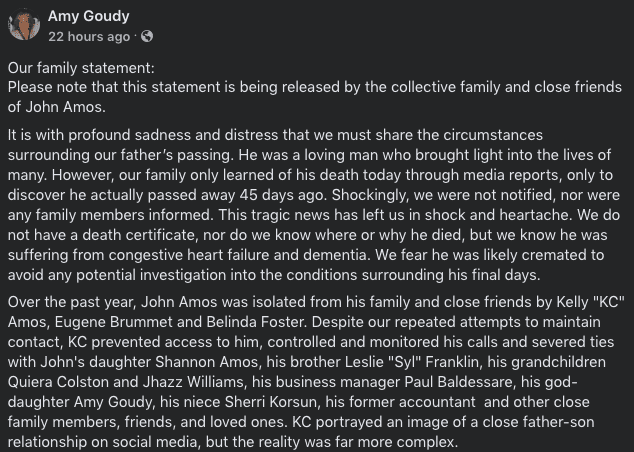Open Amy Goudy's profile picture
The image size is (634, 452).
24,25
